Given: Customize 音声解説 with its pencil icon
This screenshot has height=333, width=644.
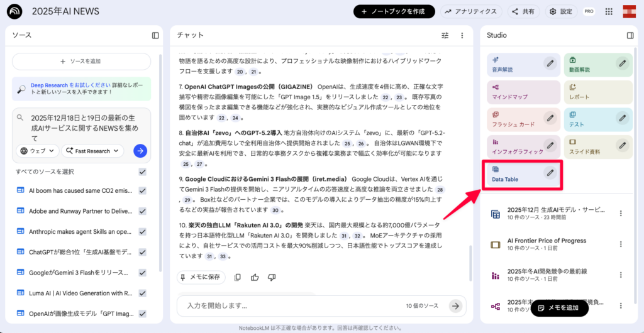Looking at the screenshot, I should tap(550, 63).
